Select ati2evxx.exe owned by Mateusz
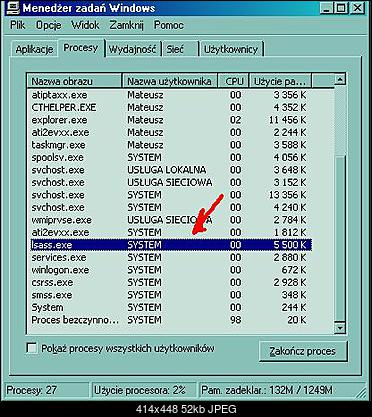Screen dimensions: 372x417 tap(170, 132)
